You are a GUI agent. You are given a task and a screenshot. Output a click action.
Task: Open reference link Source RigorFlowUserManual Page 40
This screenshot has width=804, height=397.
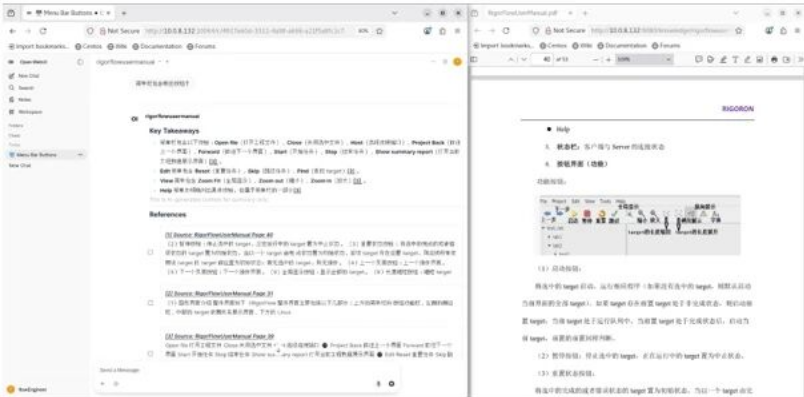pyautogui.click(x=219, y=234)
